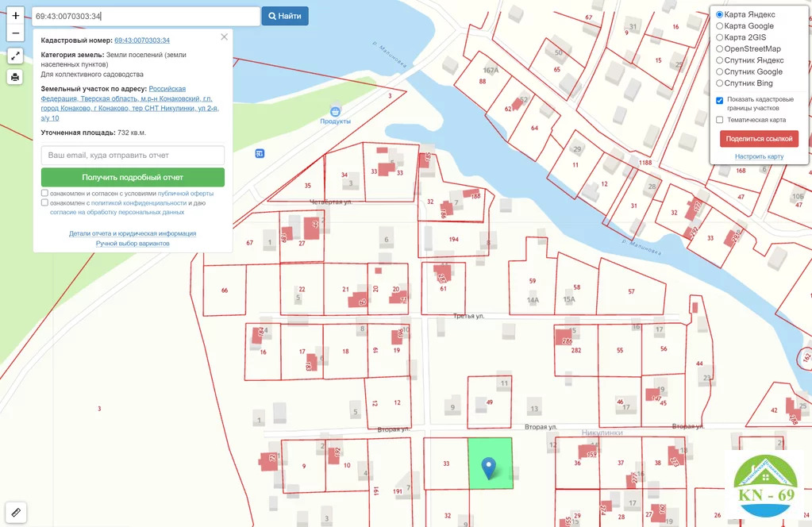This screenshot has height=527, width=812.
Task: Toggle Показать кадастровые границы участков checkbox
Action: 719,101
